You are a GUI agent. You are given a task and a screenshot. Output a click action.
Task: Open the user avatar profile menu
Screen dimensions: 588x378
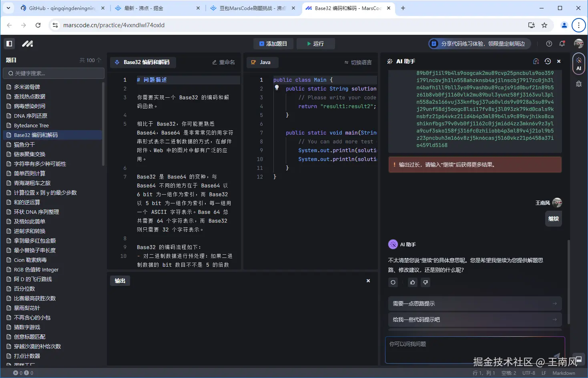579,44
